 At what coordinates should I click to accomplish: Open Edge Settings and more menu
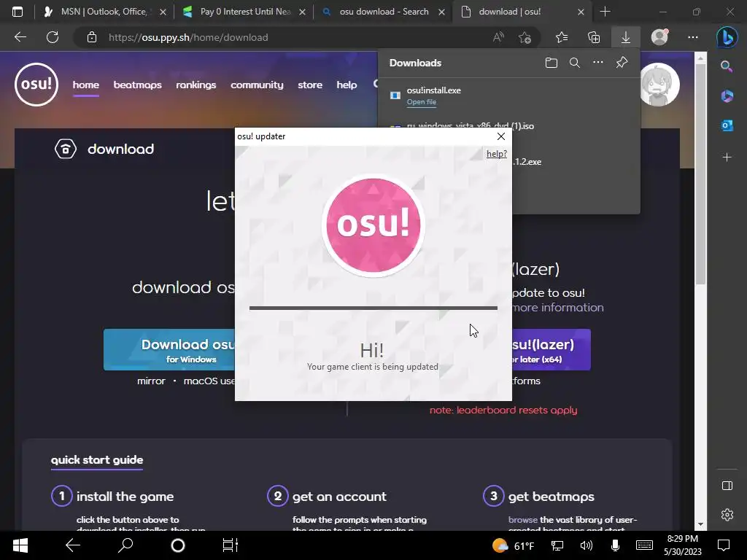coord(693,37)
